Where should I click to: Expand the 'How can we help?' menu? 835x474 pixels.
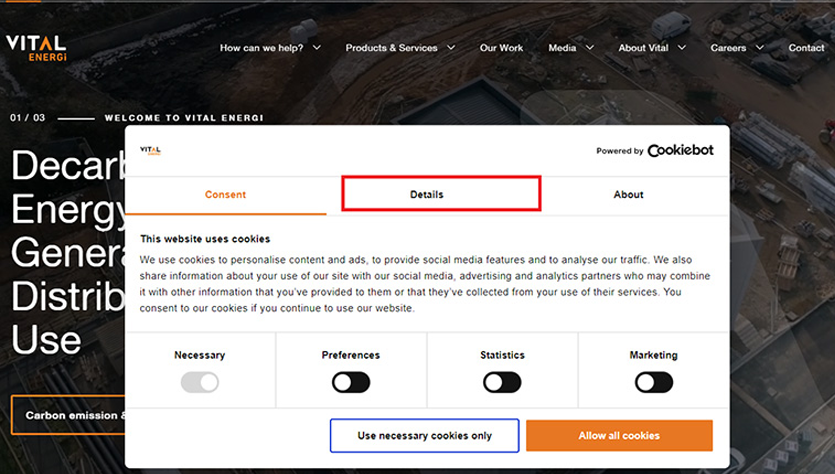[x=270, y=48]
